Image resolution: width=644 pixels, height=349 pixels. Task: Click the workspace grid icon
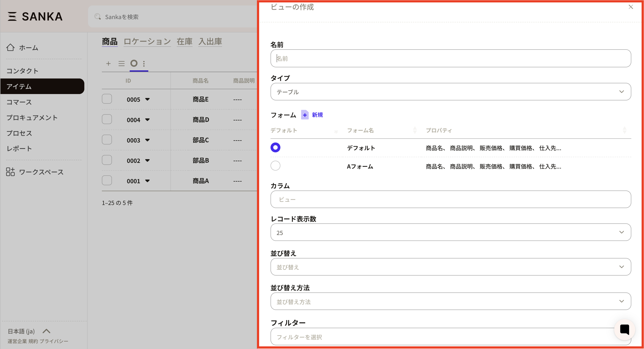click(10, 172)
